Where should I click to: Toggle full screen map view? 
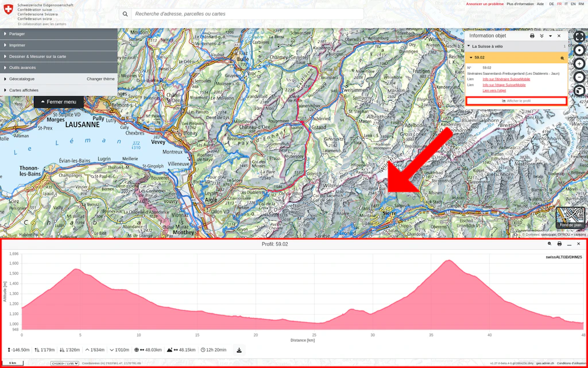tap(579, 36)
